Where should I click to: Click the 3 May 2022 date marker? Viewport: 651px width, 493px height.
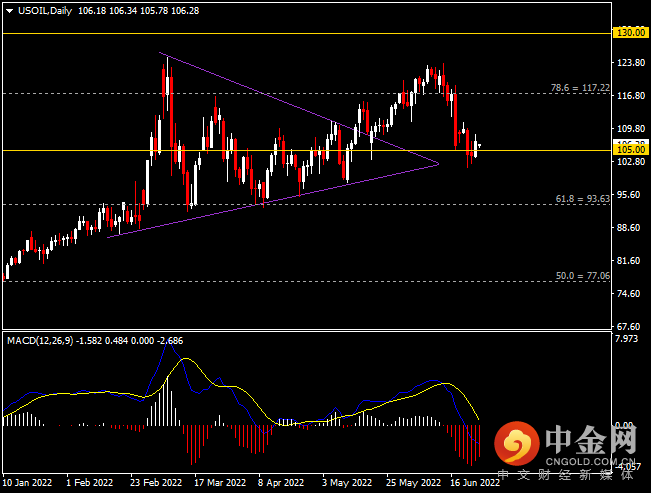(x=347, y=483)
